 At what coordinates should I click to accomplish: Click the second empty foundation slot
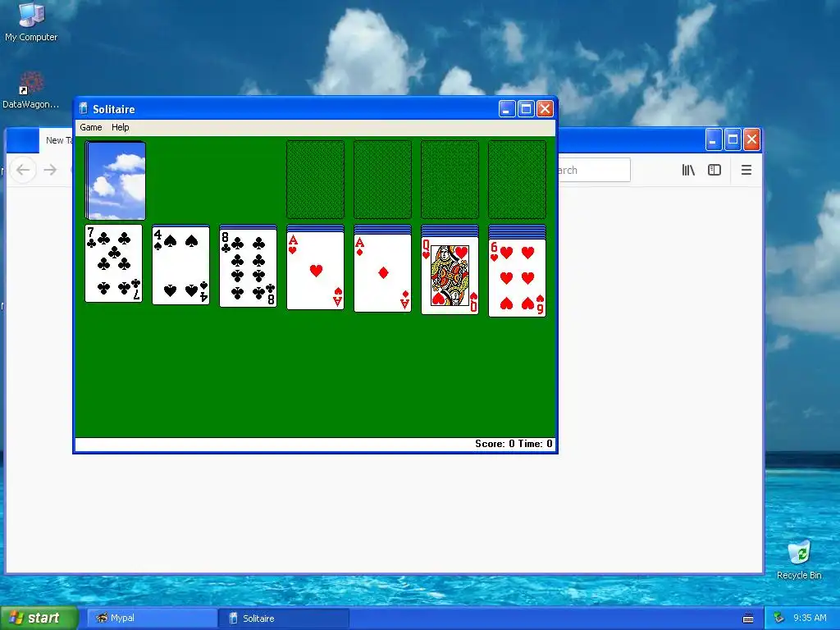[382, 180]
